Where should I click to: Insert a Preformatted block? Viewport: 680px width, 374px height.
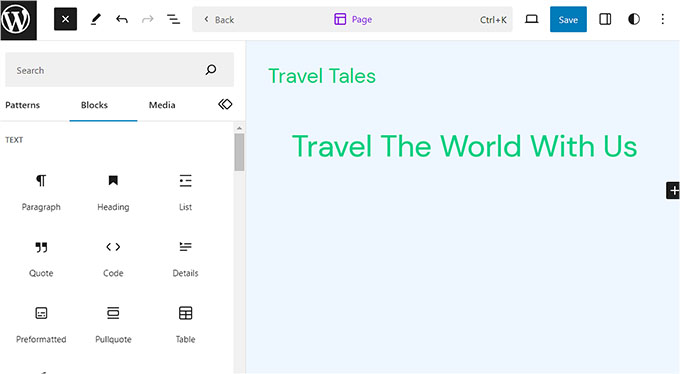pos(41,325)
